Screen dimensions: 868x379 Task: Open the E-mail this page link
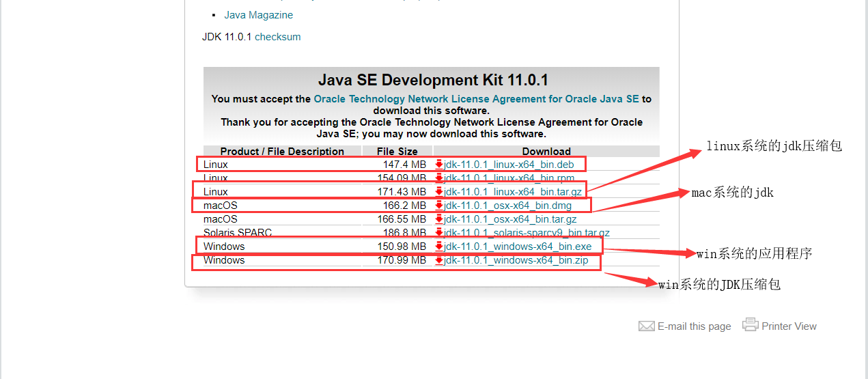pos(694,326)
